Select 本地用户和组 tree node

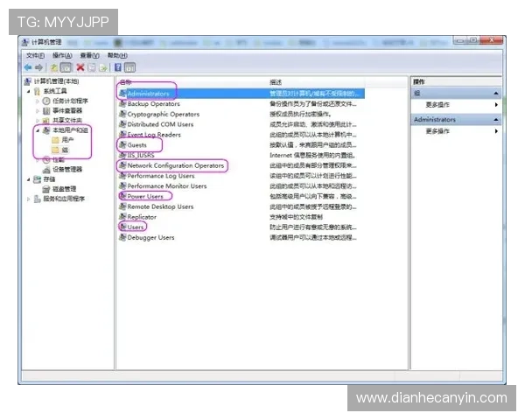pos(70,130)
